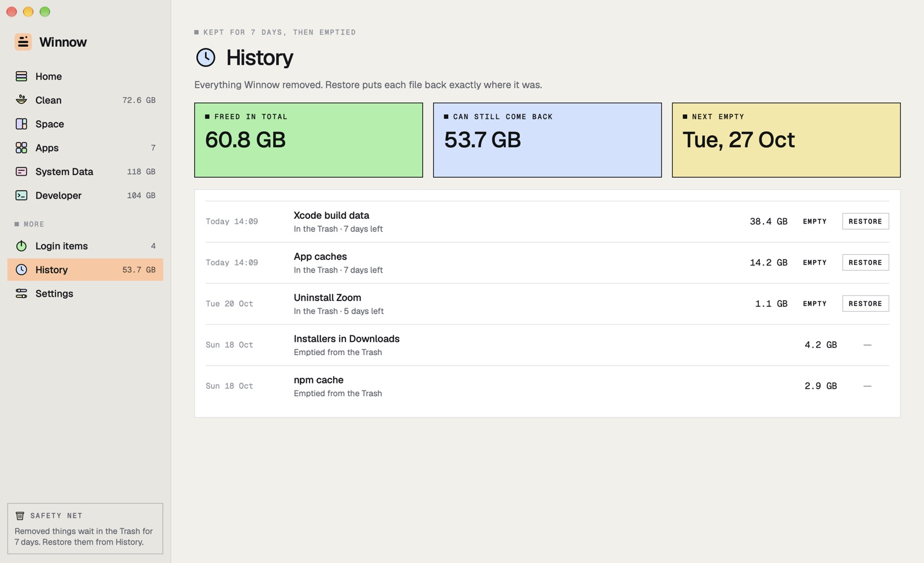Viewport: 924px width, 563px height.
Task: Click the 53.7 GB History sidebar badge
Action: [139, 270]
